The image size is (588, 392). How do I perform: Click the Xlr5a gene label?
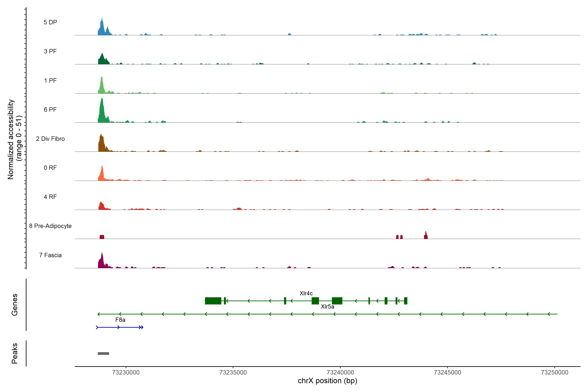pyautogui.click(x=327, y=307)
